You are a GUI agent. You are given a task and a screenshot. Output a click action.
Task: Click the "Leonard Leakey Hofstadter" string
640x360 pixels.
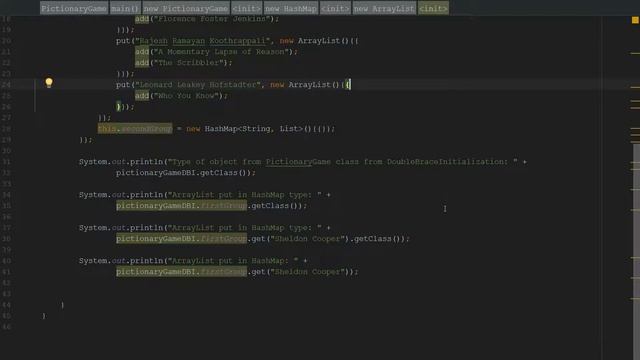coord(198,85)
